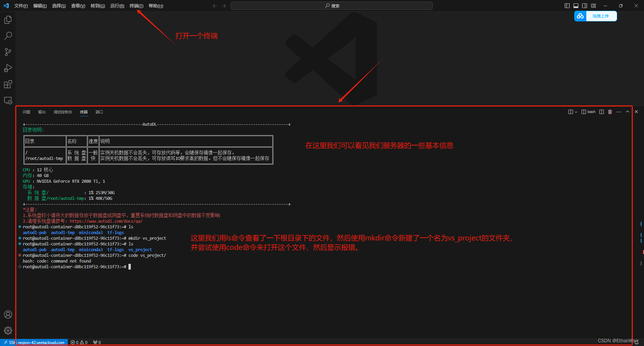The image size is (644, 346).
Task: Switch to the 终端 panel tab
Action: coord(84,112)
